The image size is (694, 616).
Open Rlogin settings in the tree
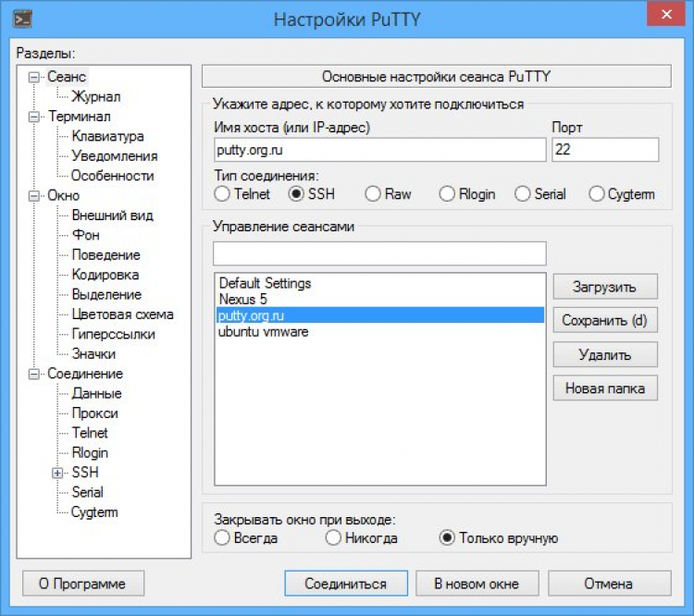point(90,453)
